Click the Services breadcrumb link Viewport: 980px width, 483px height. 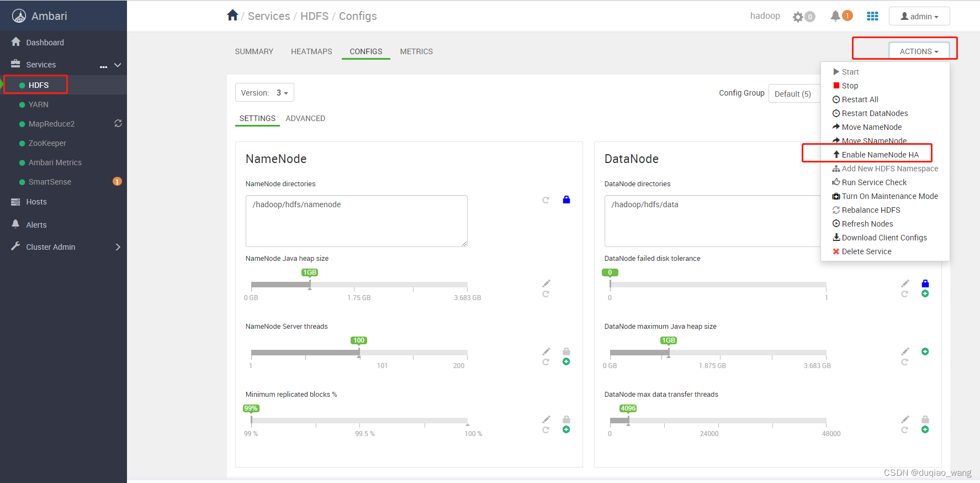(269, 16)
